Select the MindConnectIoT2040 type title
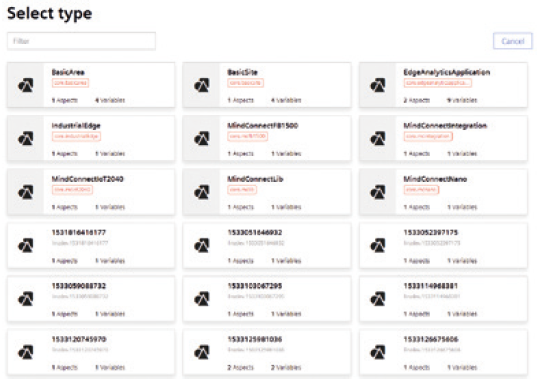 coord(87,179)
